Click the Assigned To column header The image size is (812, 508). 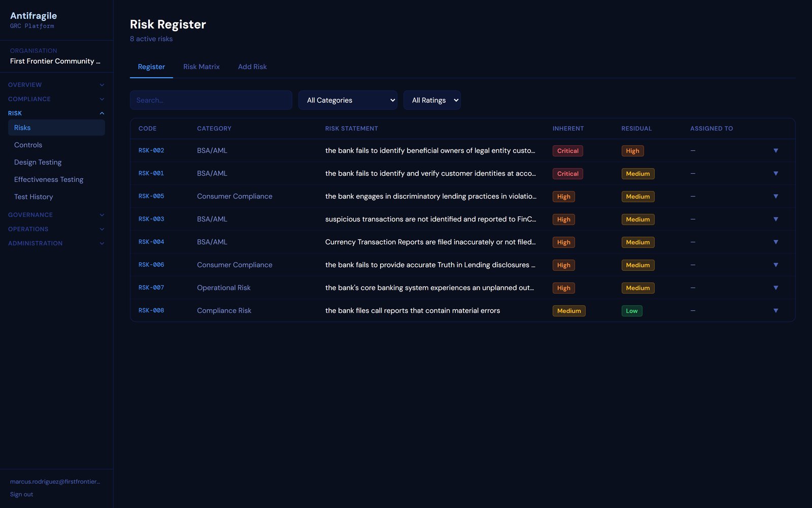click(712, 129)
